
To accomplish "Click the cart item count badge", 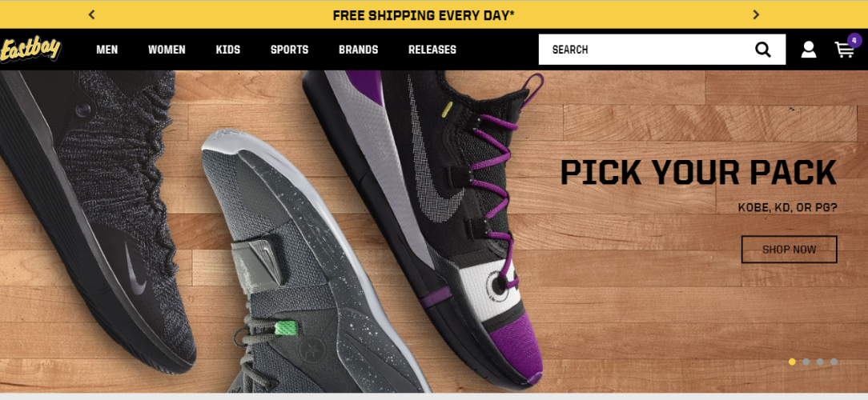I will (x=854, y=40).
